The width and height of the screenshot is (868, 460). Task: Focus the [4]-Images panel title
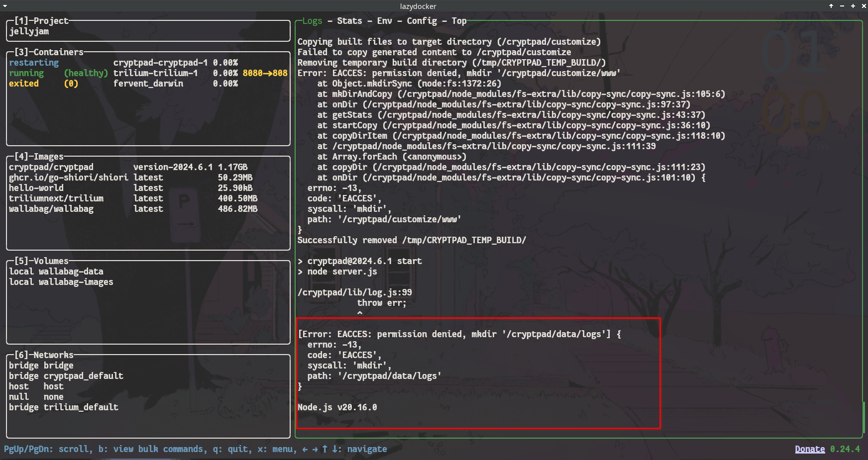pos(39,157)
